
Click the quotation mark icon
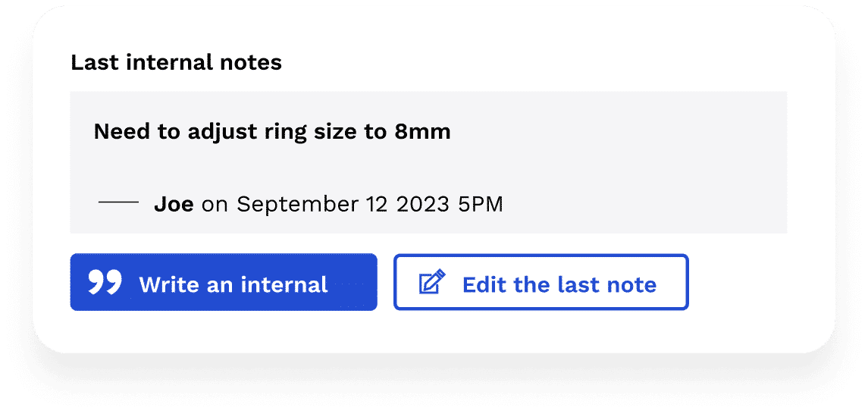(x=105, y=282)
